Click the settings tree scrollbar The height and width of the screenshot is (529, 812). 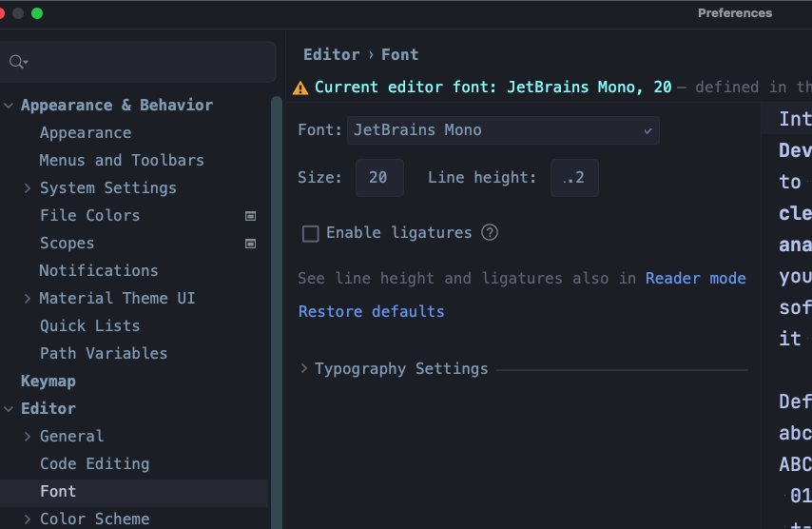coord(277,311)
